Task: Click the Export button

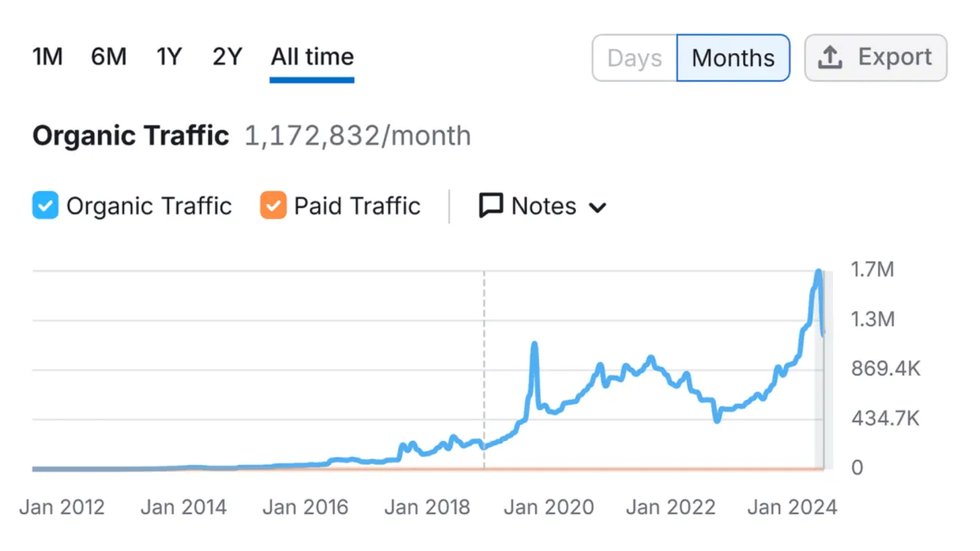Action: pos(875,58)
